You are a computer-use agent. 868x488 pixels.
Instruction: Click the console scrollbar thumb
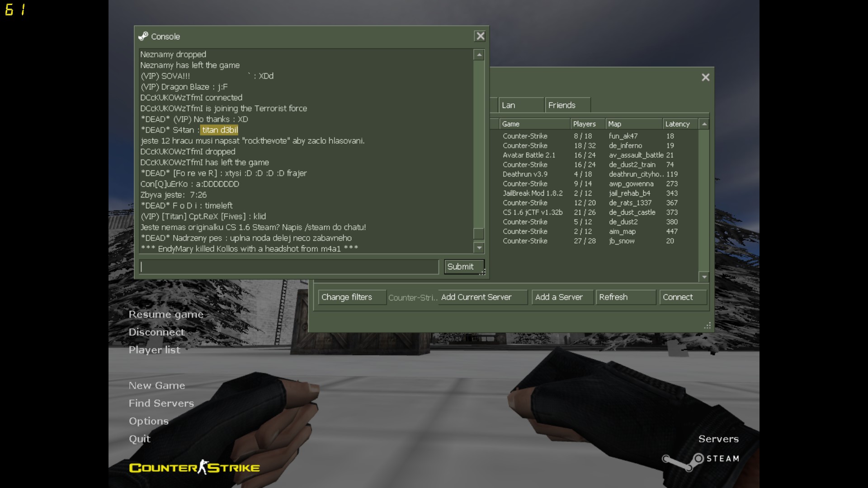click(479, 234)
